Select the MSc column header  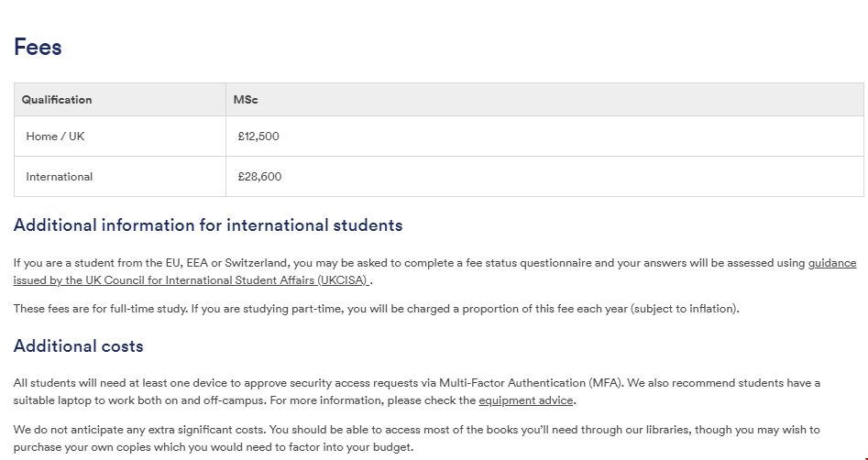(x=246, y=100)
